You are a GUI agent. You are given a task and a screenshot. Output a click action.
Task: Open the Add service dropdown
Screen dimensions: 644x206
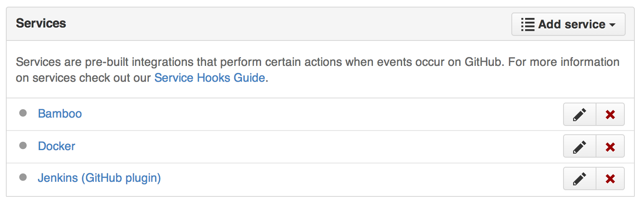click(x=568, y=24)
